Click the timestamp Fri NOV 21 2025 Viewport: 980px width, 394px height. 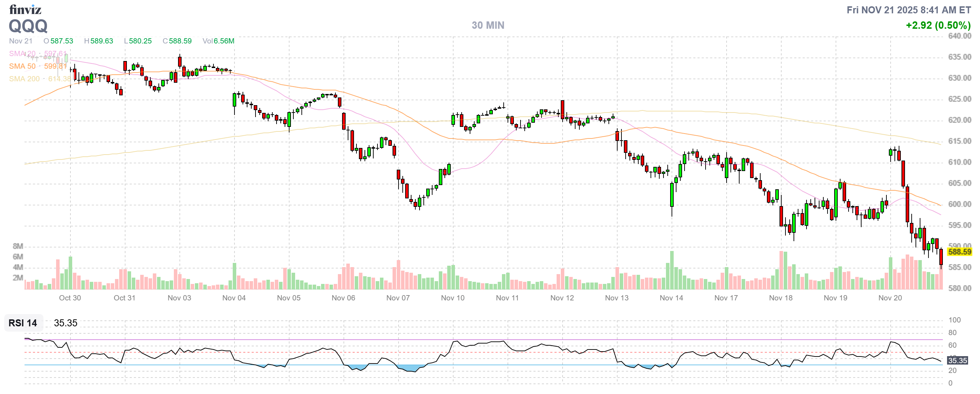pos(908,10)
